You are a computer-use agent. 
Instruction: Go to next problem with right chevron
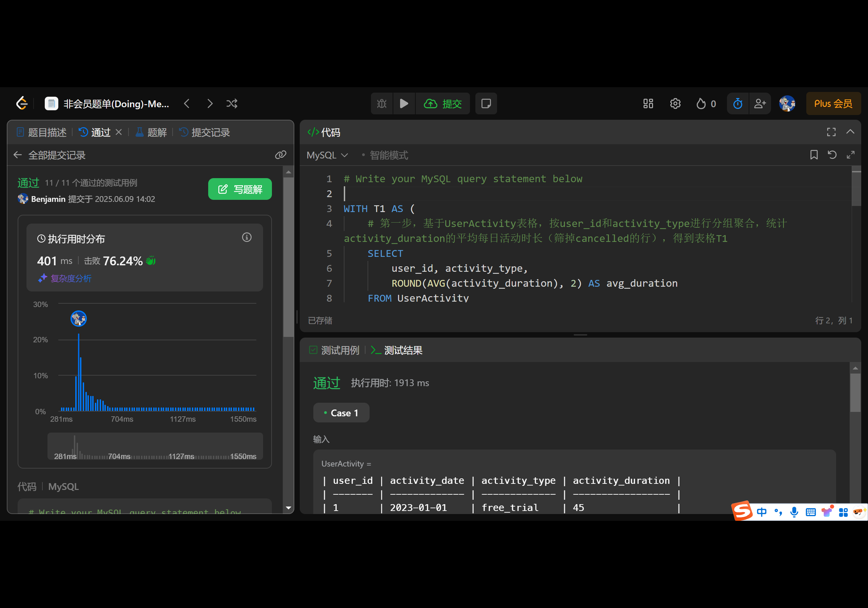(x=210, y=103)
